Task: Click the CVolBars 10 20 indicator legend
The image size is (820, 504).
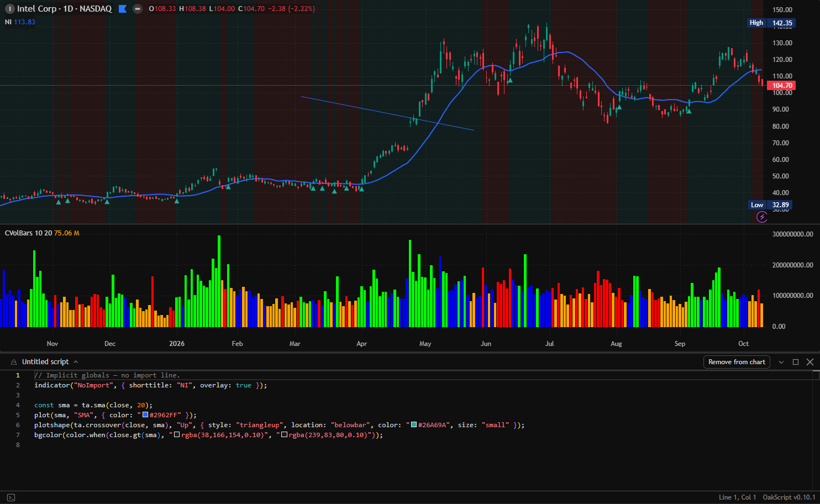Action: click(28, 233)
